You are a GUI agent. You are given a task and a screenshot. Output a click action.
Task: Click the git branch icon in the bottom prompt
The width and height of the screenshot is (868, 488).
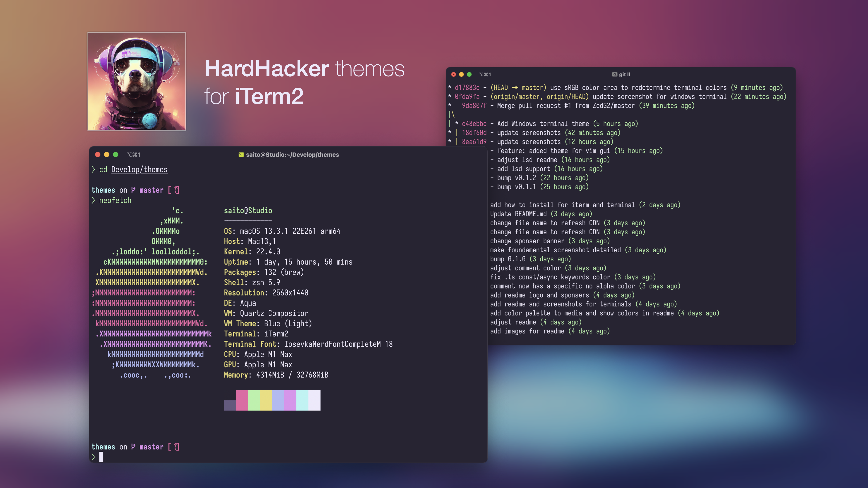point(133,447)
